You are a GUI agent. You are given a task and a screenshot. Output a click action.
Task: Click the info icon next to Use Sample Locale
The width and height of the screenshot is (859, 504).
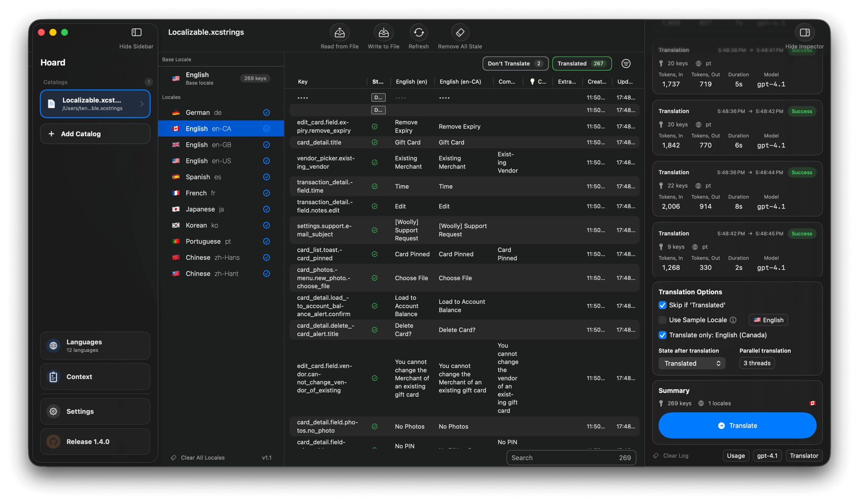(x=733, y=320)
